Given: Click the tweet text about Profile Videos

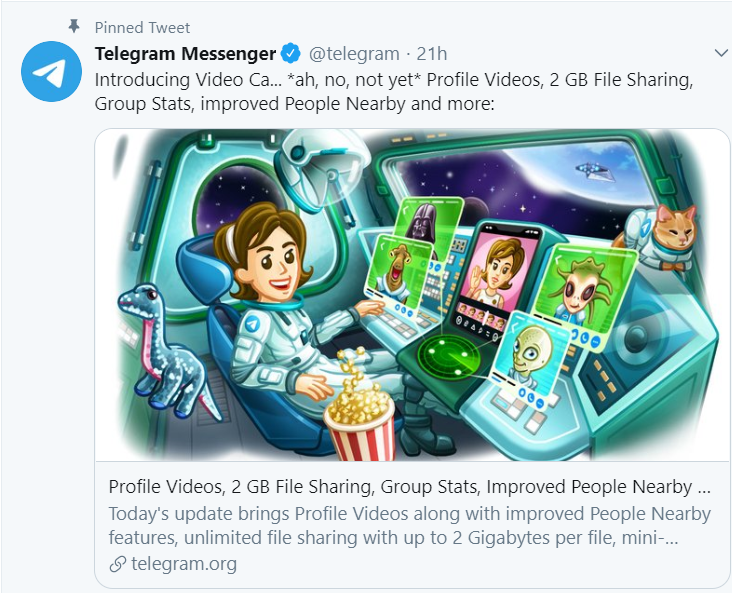Looking at the screenshot, I should point(394,92).
